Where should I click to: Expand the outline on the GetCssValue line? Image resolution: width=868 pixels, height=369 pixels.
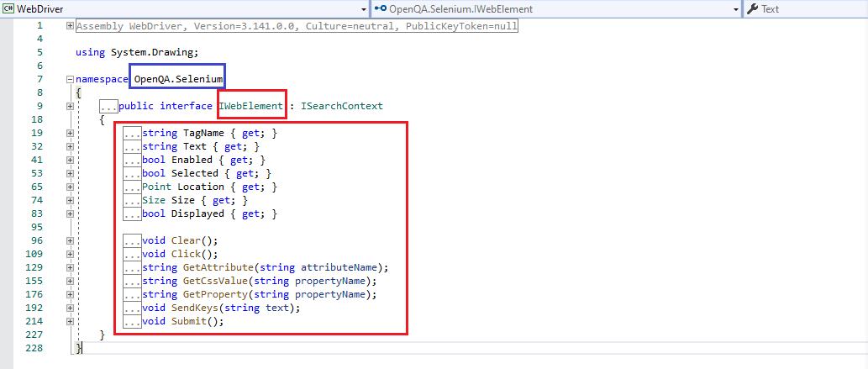(70, 281)
